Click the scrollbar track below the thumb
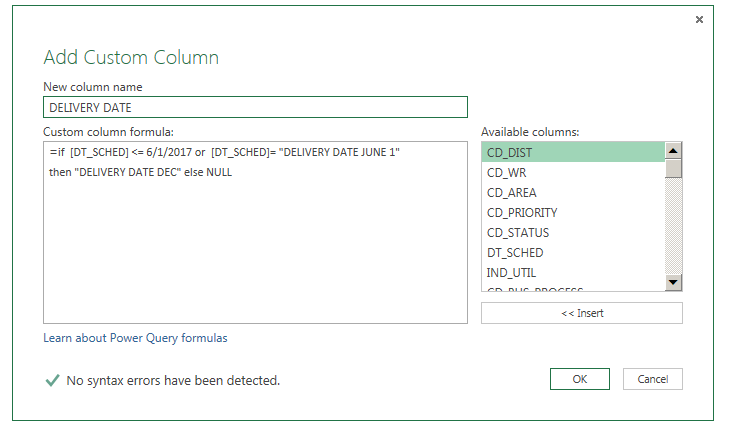The width and height of the screenshot is (734, 436). [x=673, y=226]
